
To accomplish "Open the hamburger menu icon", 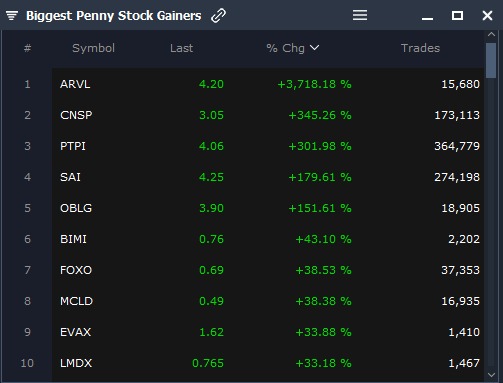I will pos(360,15).
